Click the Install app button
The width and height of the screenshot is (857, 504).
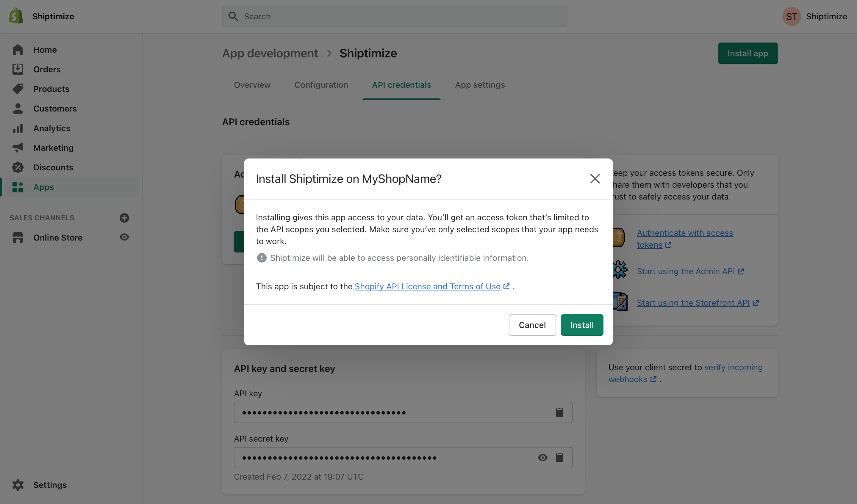747,53
